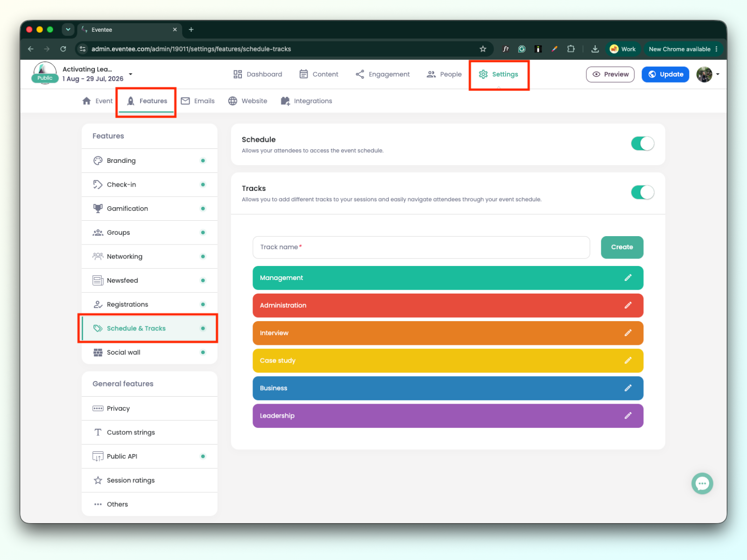Click the pencil icon on Management track

coord(628,278)
